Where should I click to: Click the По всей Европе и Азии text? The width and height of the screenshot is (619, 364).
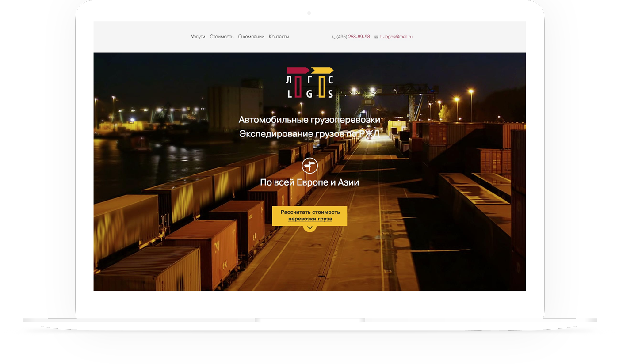[x=309, y=182]
